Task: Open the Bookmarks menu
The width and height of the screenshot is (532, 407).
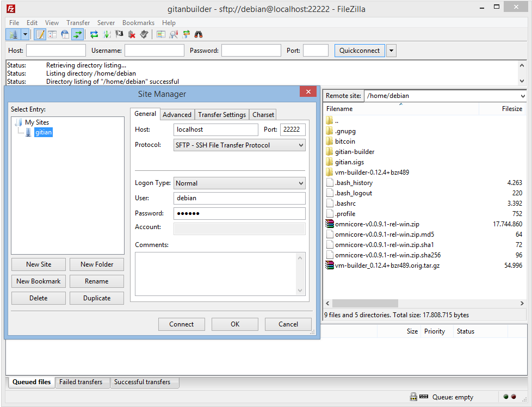Action: pyautogui.click(x=138, y=23)
